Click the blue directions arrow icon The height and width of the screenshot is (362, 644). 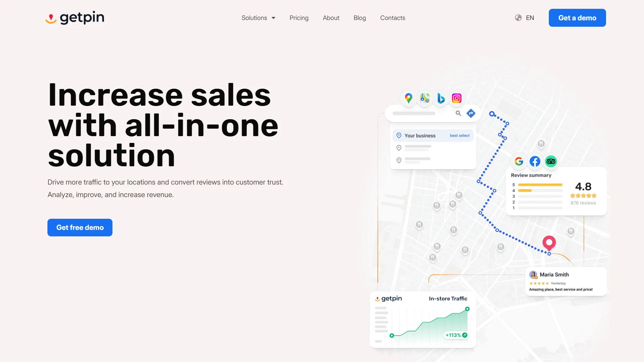click(x=471, y=113)
